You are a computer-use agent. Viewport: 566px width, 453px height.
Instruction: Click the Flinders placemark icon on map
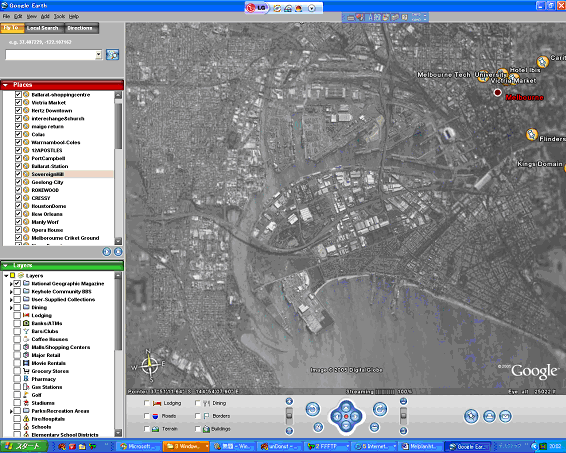click(531, 135)
